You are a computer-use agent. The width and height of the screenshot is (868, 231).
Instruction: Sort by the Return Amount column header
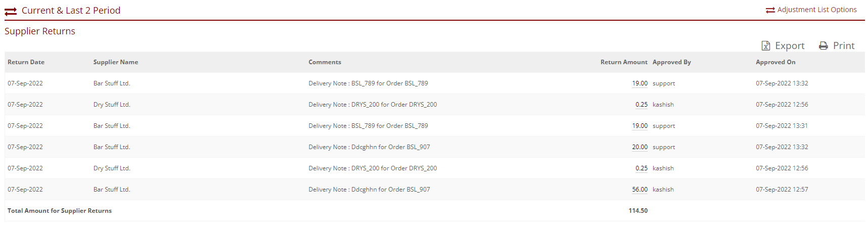point(623,62)
